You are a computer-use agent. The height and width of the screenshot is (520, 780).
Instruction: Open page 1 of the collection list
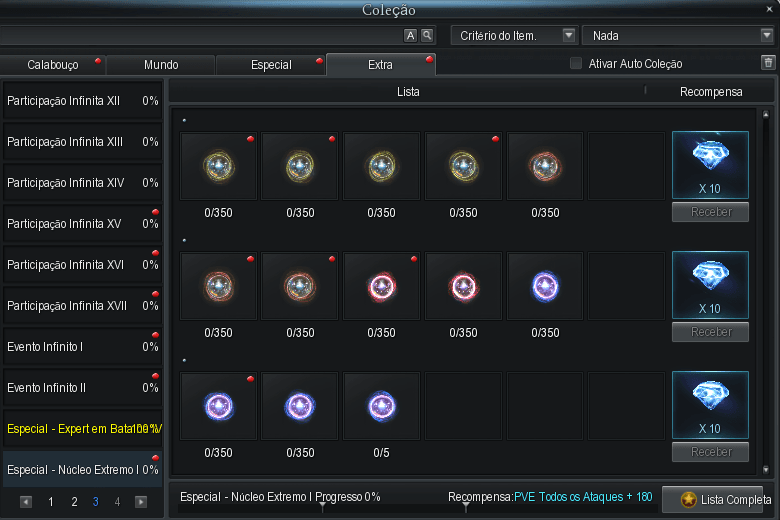click(x=51, y=502)
